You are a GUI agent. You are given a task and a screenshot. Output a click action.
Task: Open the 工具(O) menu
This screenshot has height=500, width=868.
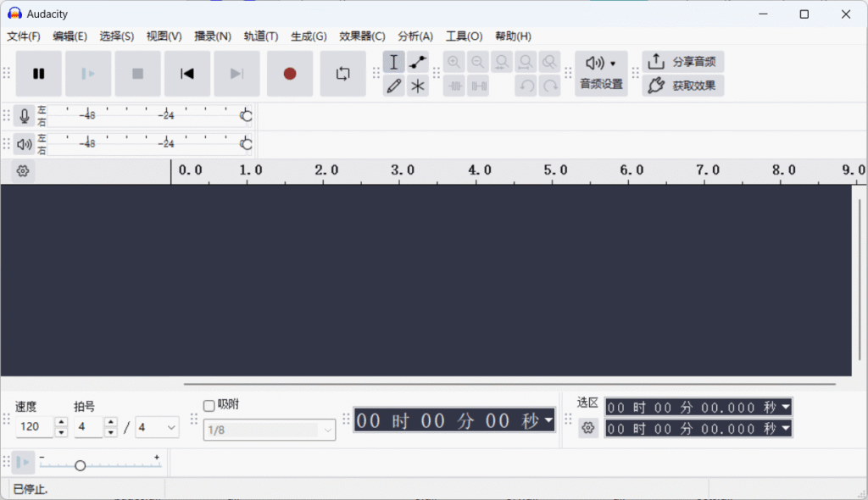pos(464,36)
